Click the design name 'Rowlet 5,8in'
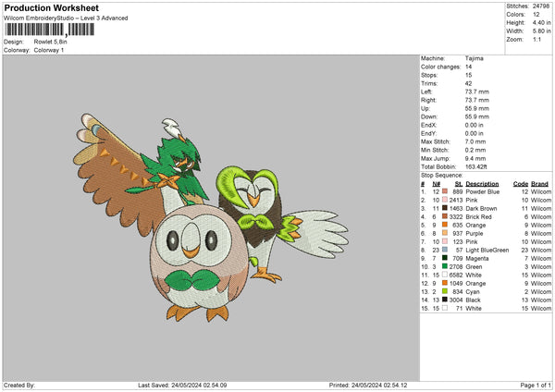555x392 pixels. (50, 42)
